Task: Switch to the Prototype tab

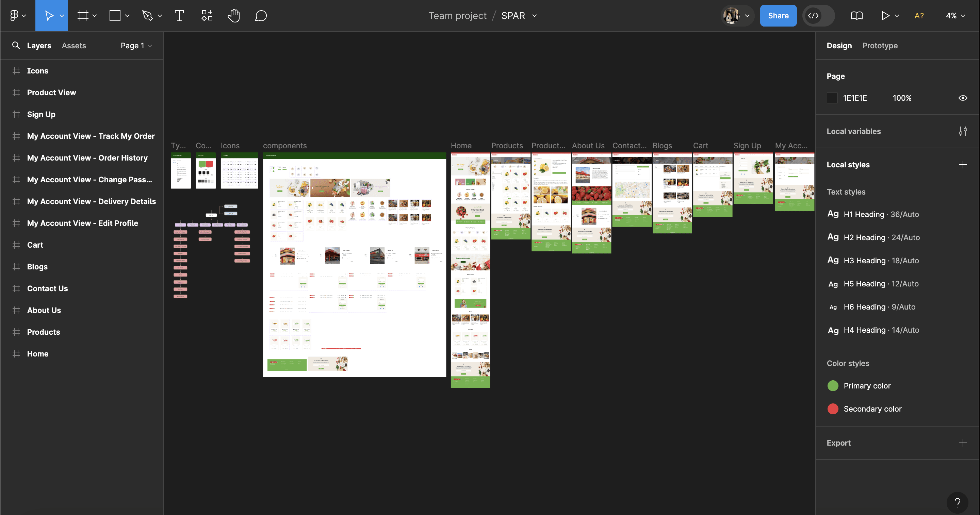Action: (880, 45)
